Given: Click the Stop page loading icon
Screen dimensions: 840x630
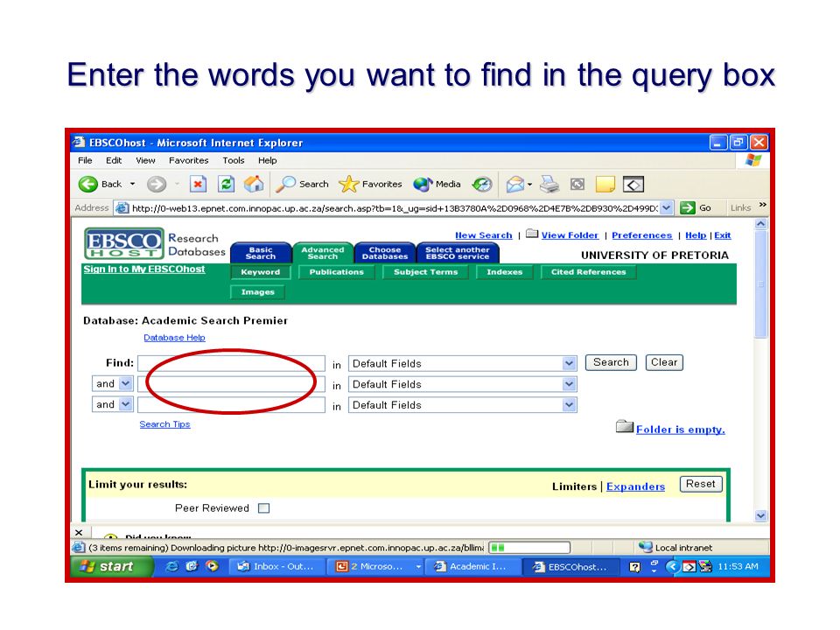Looking at the screenshot, I should pos(199,185).
